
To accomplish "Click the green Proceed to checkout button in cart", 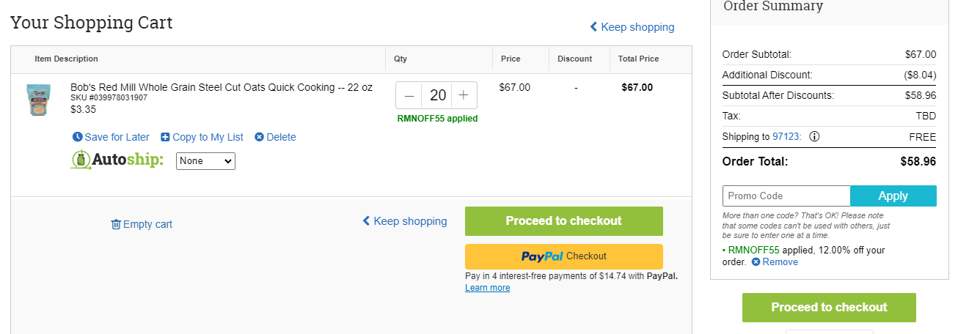I will click(x=564, y=221).
